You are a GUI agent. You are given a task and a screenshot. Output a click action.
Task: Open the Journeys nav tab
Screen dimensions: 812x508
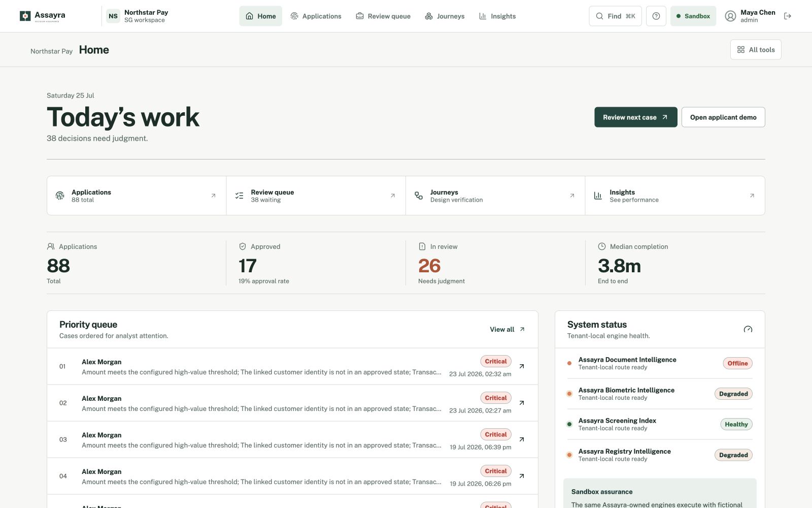coord(445,16)
